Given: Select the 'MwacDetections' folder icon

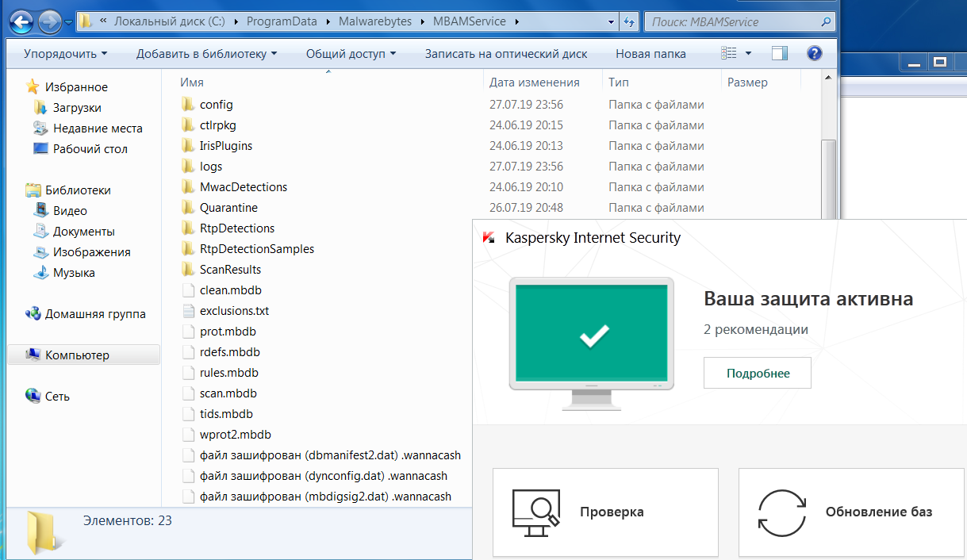Looking at the screenshot, I should click(187, 187).
